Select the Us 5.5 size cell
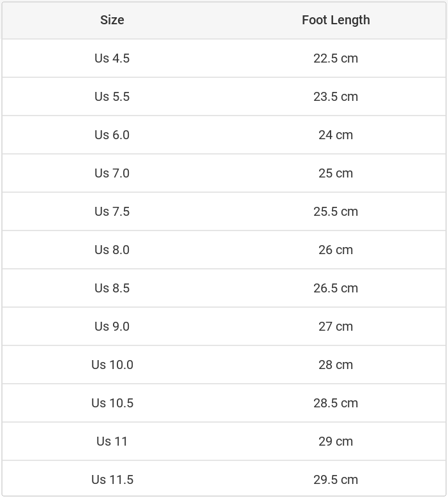 click(112, 96)
